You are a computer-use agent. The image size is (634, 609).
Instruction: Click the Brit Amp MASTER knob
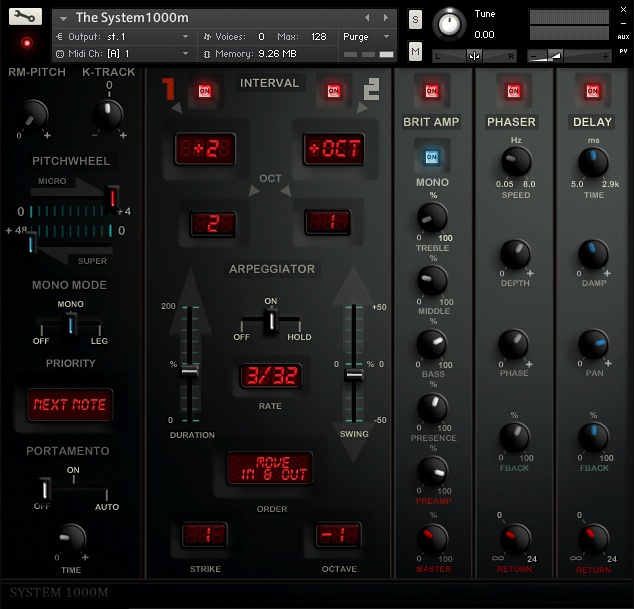(x=432, y=539)
